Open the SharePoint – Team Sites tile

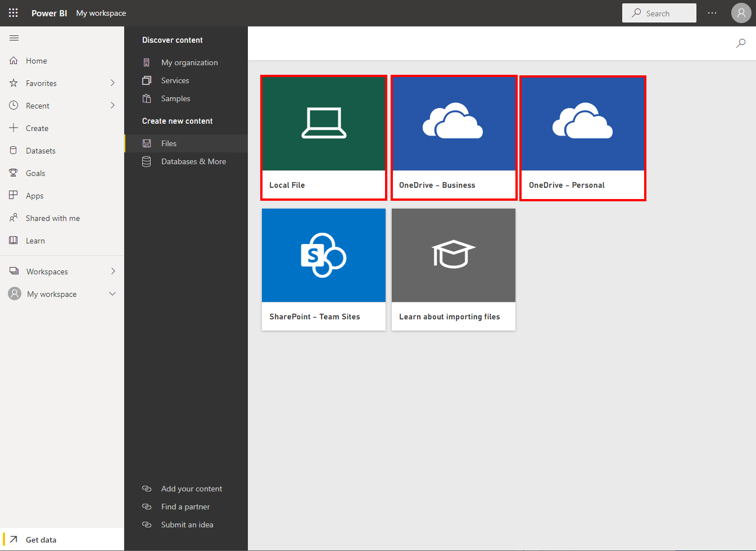click(324, 269)
